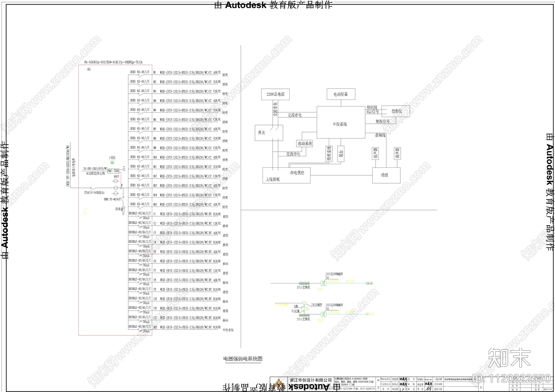Screen dimensions: 555x392
Task: Select circuit C12 label
Action: coord(155,318)
